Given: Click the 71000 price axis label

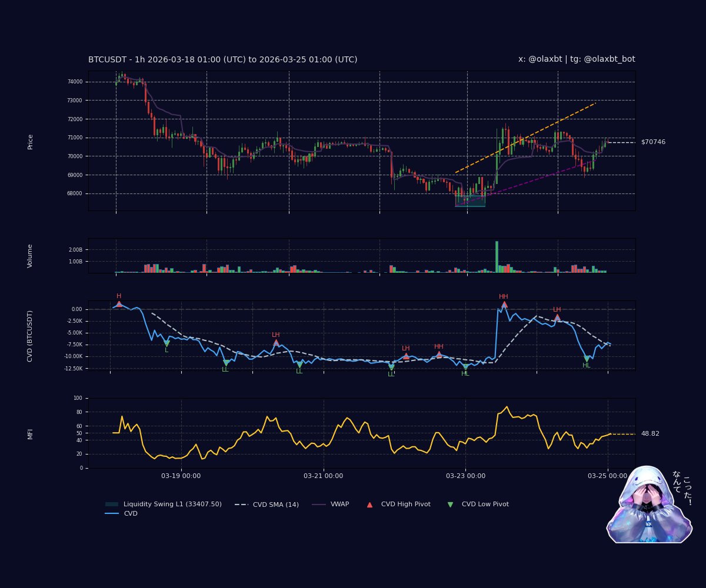Looking at the screenshot, I should [75, 138].
